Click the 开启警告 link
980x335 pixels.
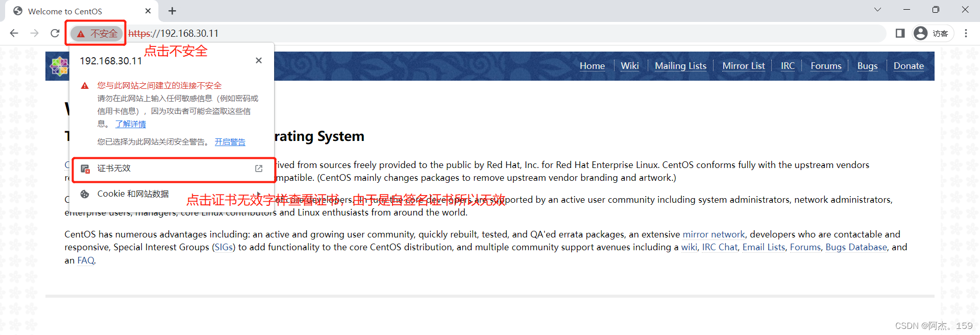click(230, 142)
